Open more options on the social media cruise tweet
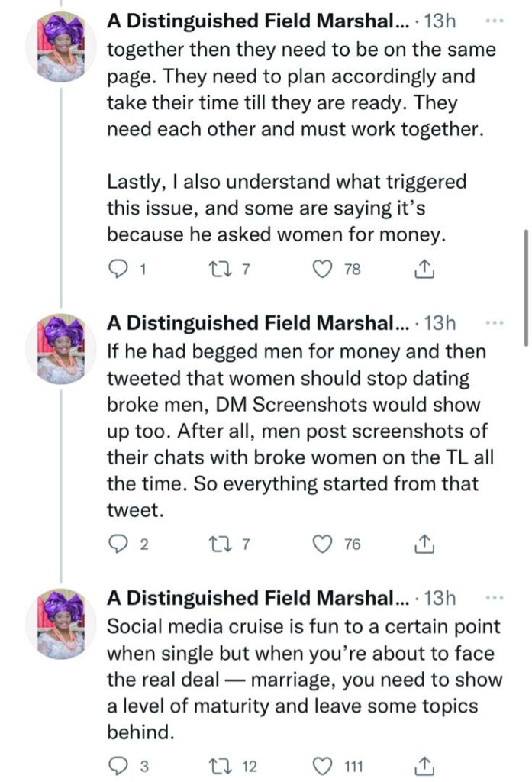532x782 pixels. (x=494, y=596)
